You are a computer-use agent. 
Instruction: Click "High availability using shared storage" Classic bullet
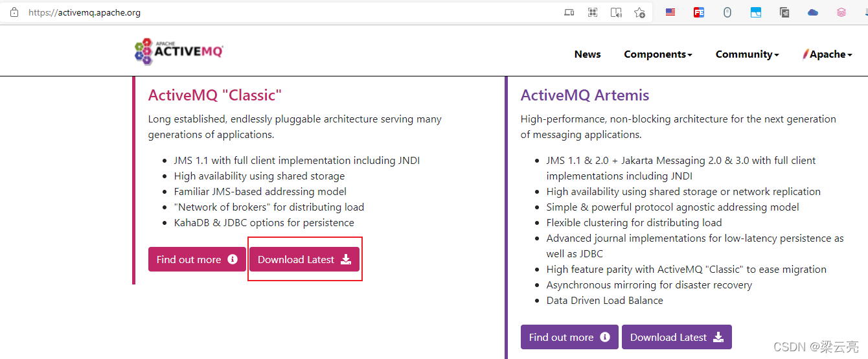pyautogui.click(x=260, y=176)
